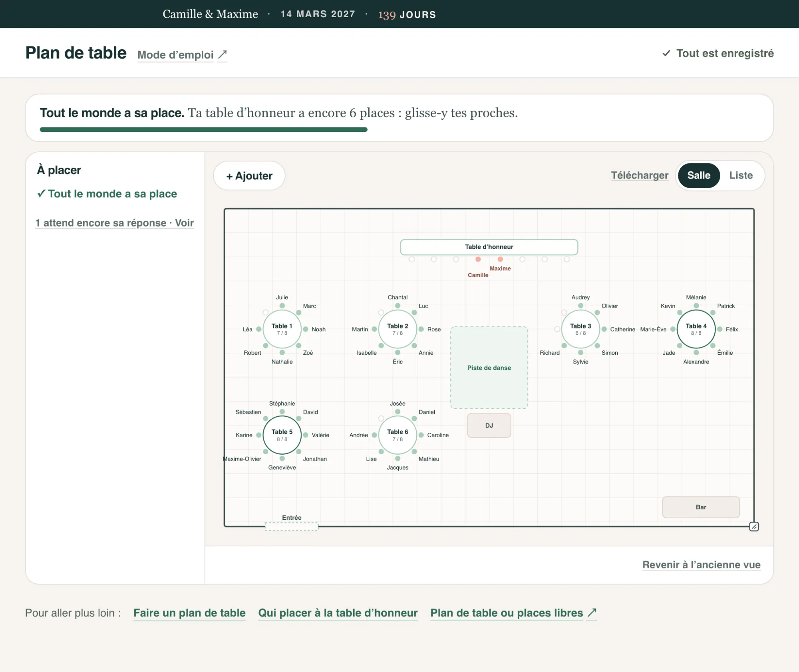Select Karine's seat dot at Table 5
The width and height of the screenshot is (799, 672).
coord(259,435)
